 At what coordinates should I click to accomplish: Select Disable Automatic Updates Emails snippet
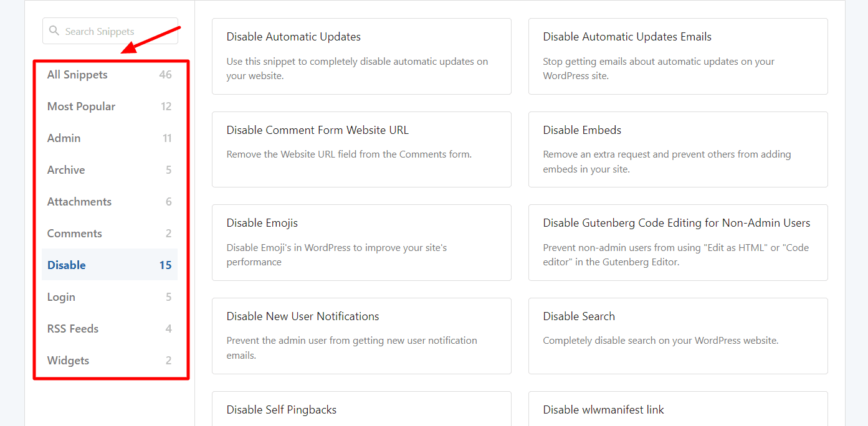(x=678, y=56)
